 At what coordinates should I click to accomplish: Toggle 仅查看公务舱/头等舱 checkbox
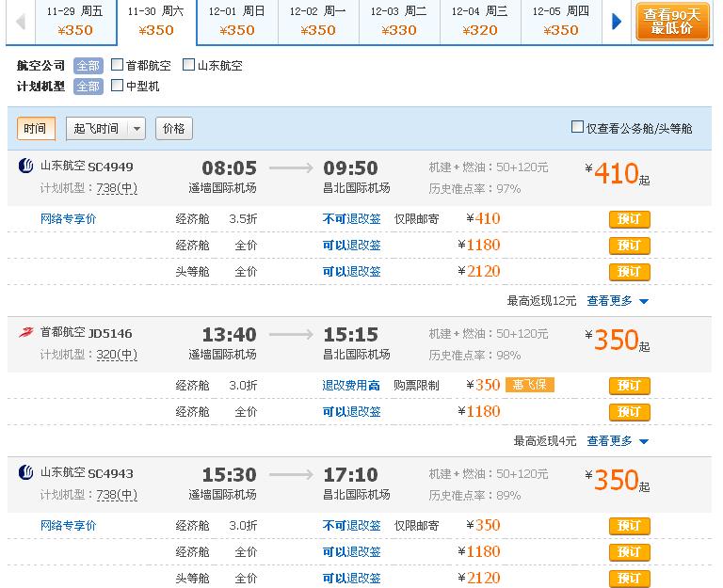[578, 128]
